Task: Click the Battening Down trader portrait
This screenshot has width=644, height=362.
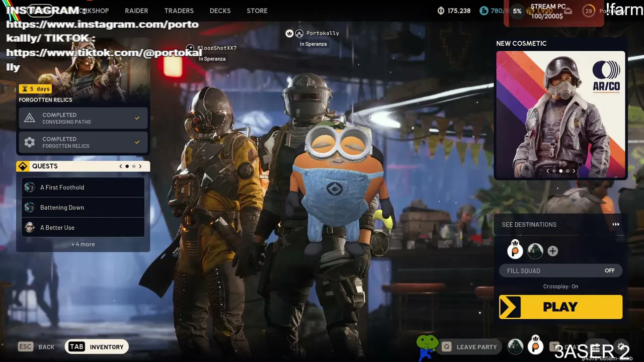Action: [30, 208]
